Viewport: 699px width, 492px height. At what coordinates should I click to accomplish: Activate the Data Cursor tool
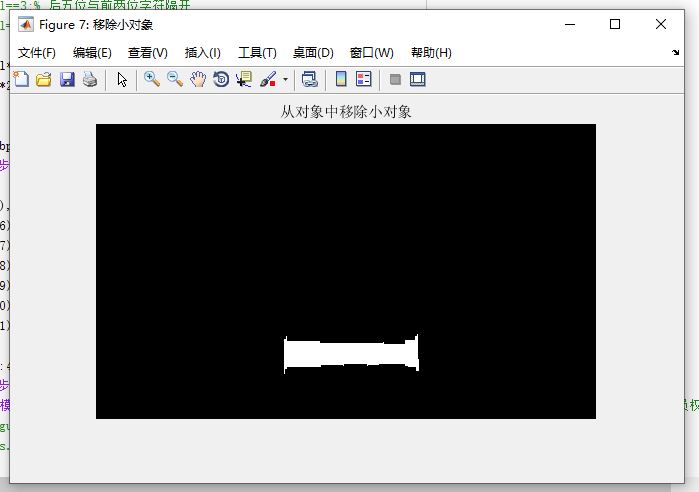tap(244, 79)
